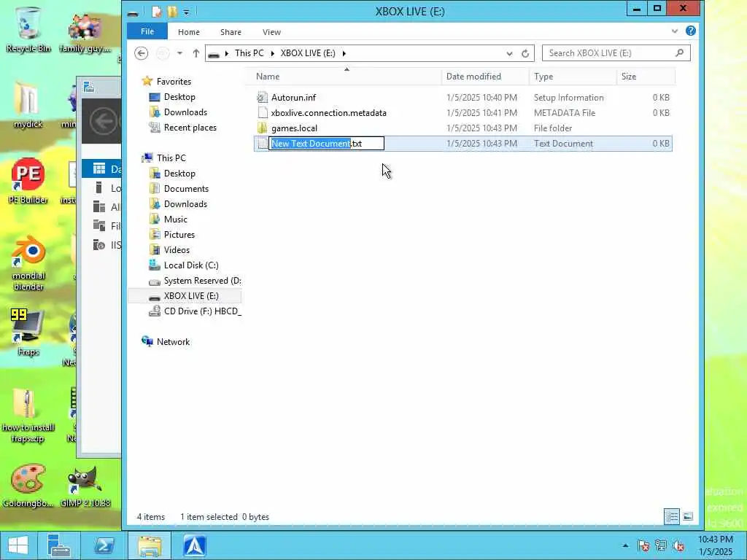
Task: Expand the ribbon with the chevron
Action: pyautogui.click(x=675, y=31)
